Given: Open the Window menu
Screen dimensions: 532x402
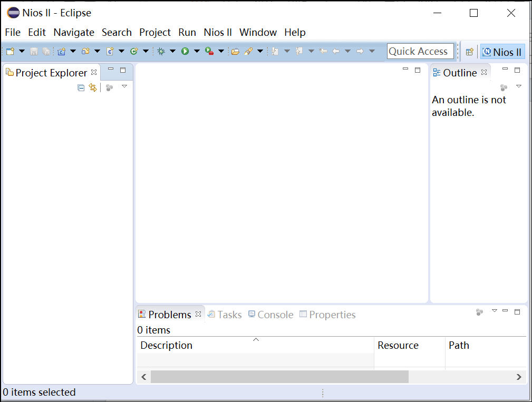Looking at the screenshot, I should 258,32.
